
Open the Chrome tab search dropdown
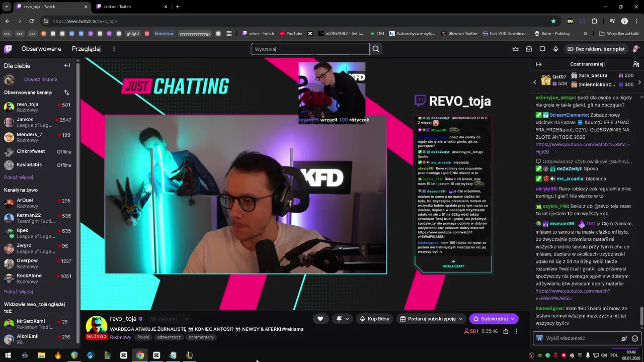click(x=7, y=7)
